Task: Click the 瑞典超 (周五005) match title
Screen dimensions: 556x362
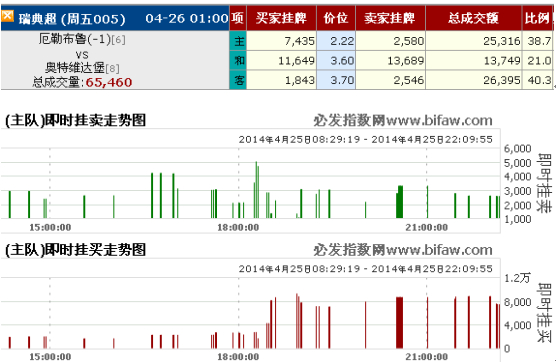Action: pos(72,18)
